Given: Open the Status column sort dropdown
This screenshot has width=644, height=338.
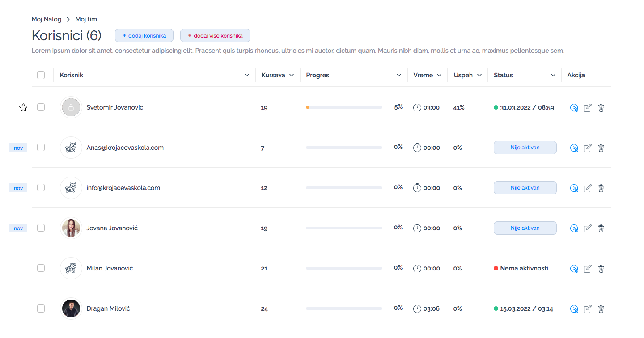Looking at the screenshot, I should click(x=553, y=75).
